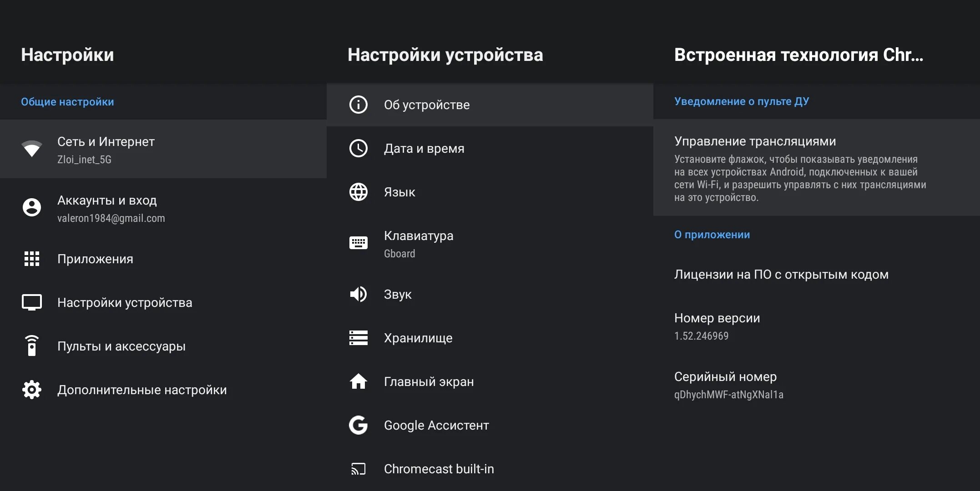Click version value 1.52.246969

701,336
